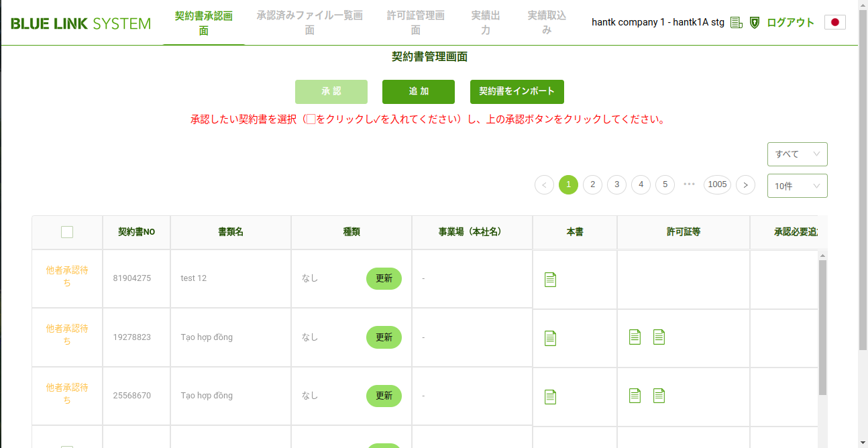This screenshot has height=448, width=868.
Task: Switch to the 許可証管理画面 tab
Action: pos(416,23)
